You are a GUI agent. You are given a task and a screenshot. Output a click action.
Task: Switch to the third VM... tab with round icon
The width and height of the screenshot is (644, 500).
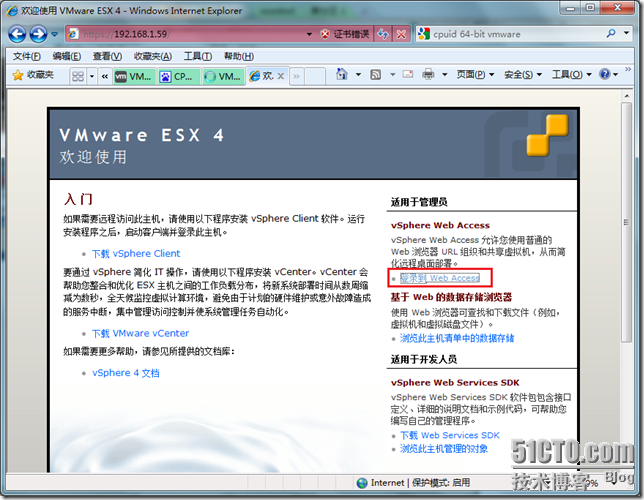223,76
